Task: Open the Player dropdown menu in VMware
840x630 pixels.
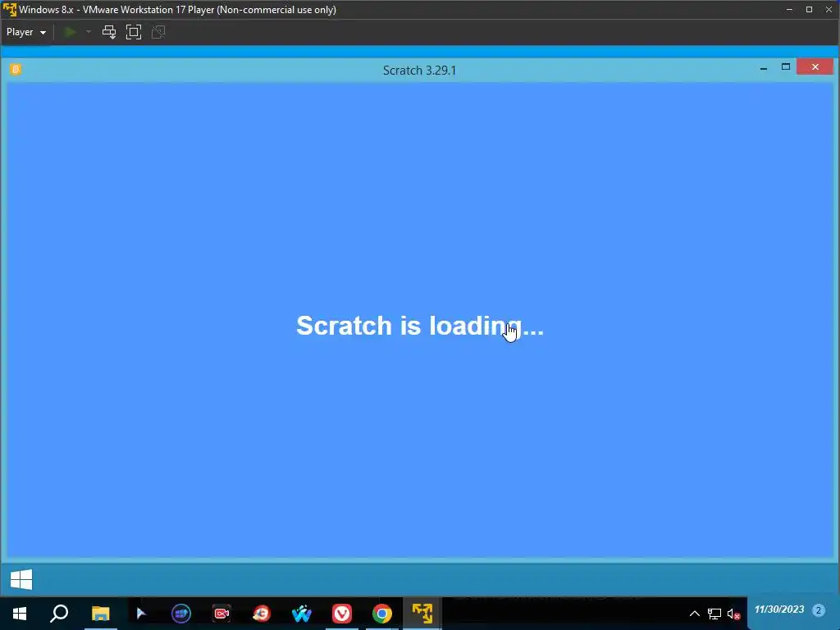Action: pyautogui.click(x=25, y=32)
